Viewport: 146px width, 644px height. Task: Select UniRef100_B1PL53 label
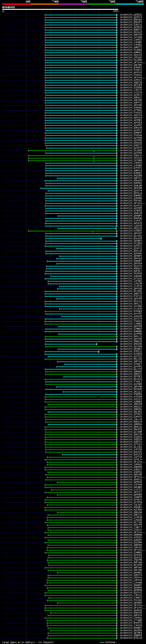[x=131, y=455]
